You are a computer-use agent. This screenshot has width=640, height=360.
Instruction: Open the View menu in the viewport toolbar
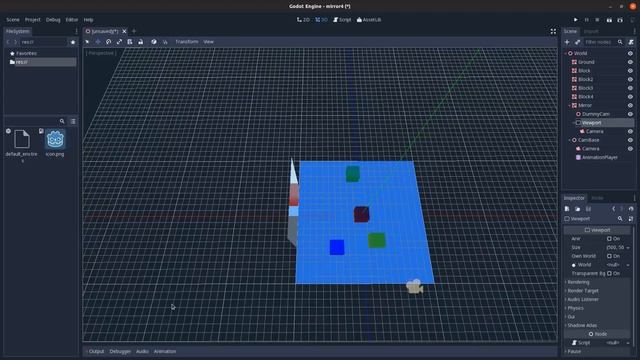coord(209,42)
